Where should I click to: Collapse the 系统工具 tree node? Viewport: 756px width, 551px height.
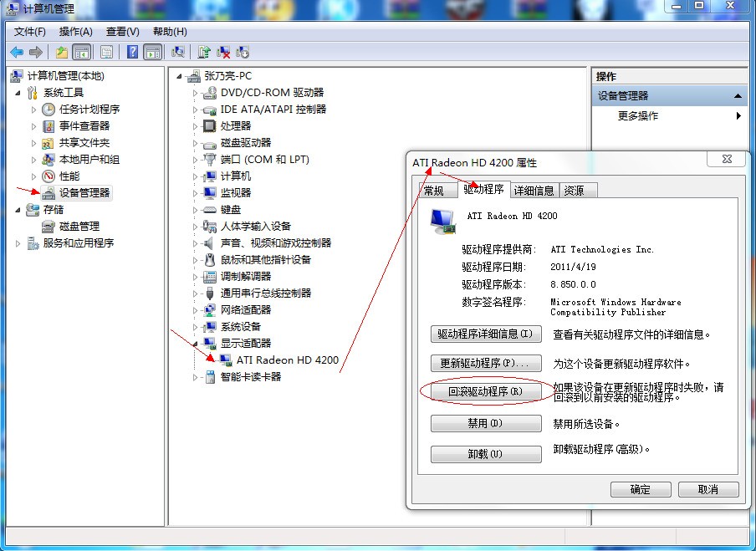click(18, 93)
